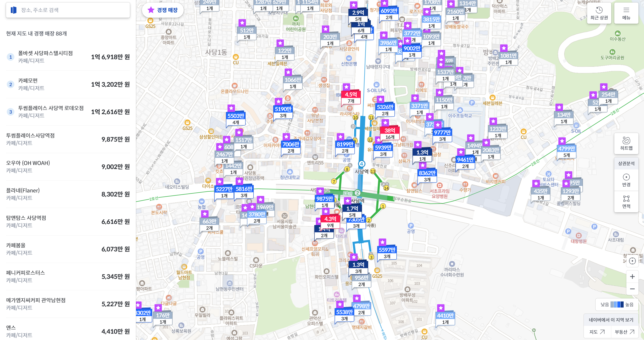This screenshot has width=644, height=340.
Task: Toggle the heatmap view
Action: (x=626, y=143)
